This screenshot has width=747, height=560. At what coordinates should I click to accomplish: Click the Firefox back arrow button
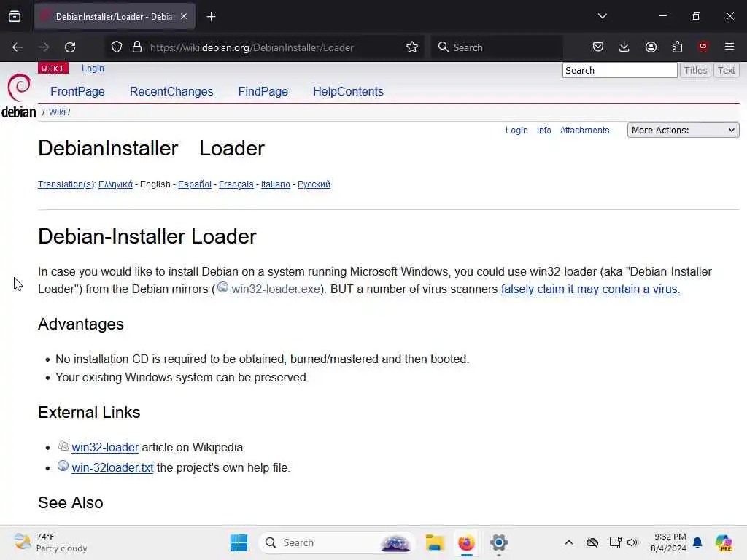[18, 47]
